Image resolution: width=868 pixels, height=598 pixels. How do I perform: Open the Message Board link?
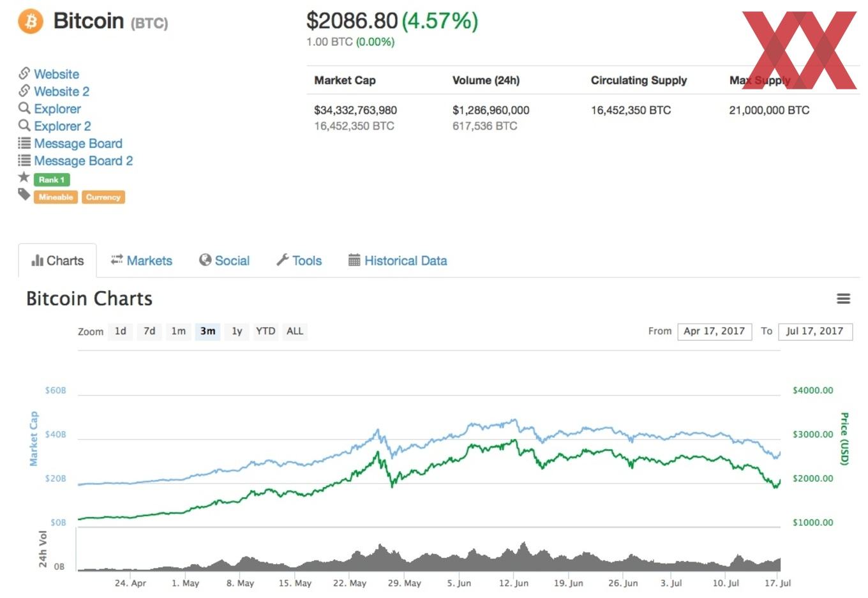tap(79, 144)
